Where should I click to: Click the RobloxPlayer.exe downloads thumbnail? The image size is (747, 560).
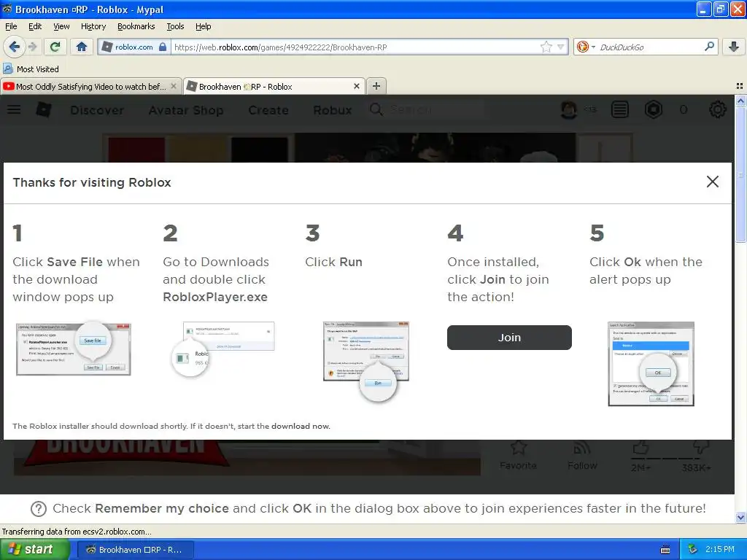click(x=223, y=349)
